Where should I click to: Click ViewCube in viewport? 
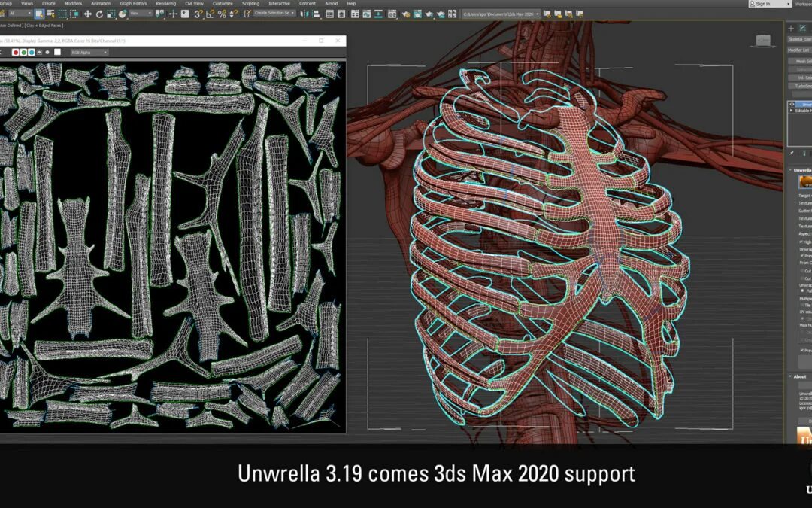(763, 41)
